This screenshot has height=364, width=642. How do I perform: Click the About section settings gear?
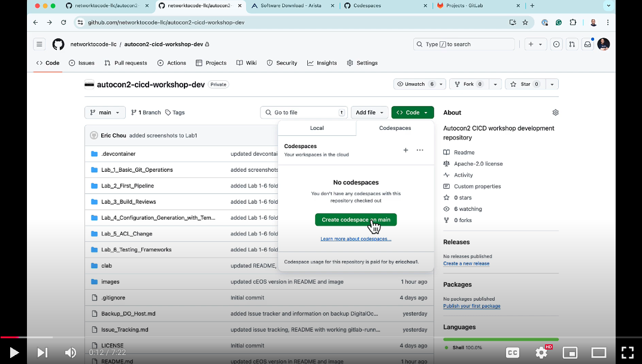pyautogui.click(x=555, y=113)
